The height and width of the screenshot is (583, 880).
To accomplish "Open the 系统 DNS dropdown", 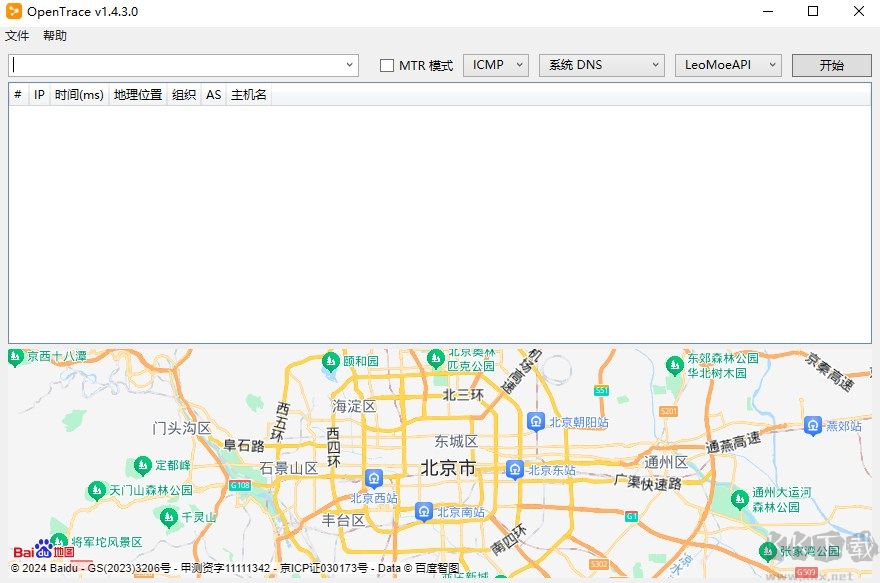I will [x=655, y=64].
